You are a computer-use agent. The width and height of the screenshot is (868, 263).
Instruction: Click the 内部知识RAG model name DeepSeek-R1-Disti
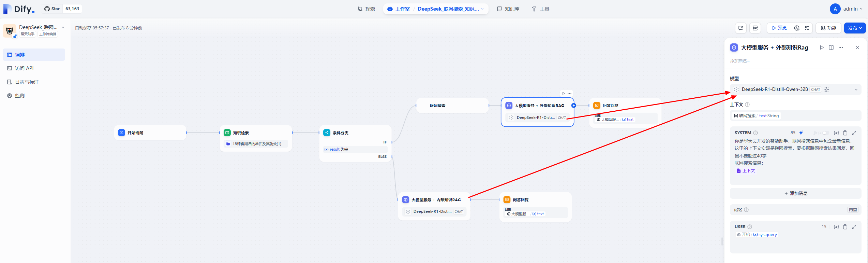pyautogui.click(x=432, y=212)
